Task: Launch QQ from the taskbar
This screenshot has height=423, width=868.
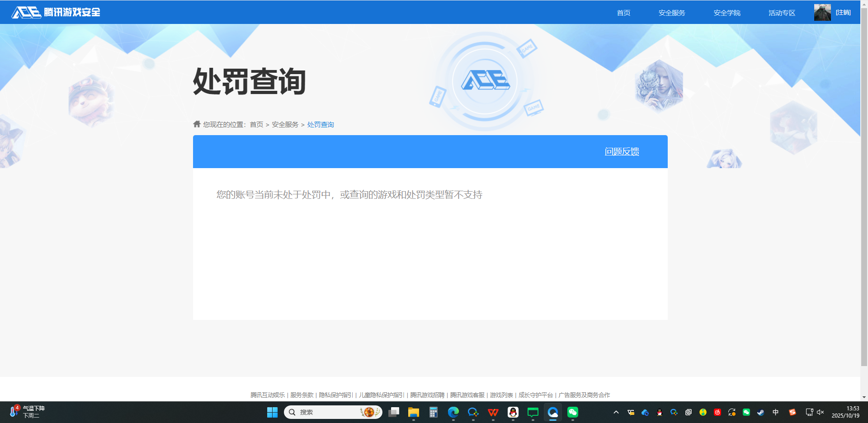Action: click(x=513, y=412)
